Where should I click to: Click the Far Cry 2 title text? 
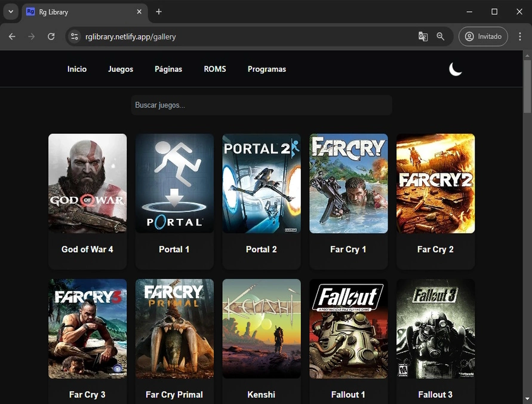(x=435, y=250)
